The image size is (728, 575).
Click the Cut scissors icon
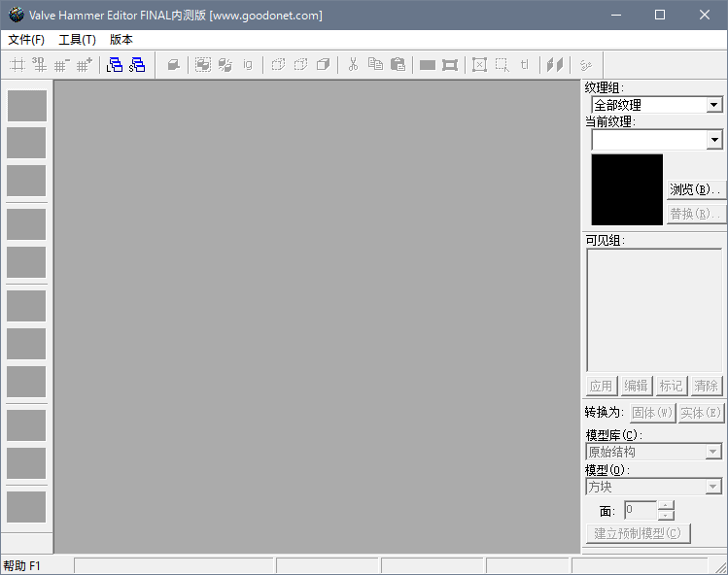[353, 64]
